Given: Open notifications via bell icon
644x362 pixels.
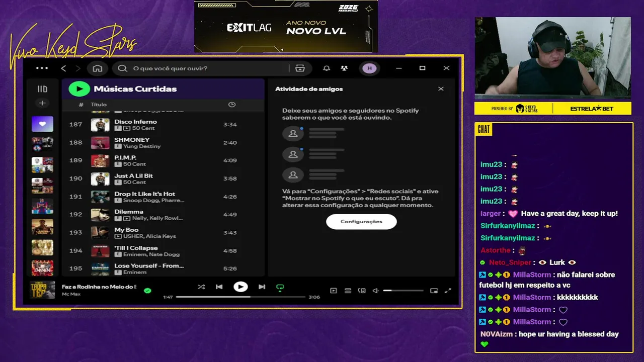Looking at the screenshot, I should click(x=327, y=68).
